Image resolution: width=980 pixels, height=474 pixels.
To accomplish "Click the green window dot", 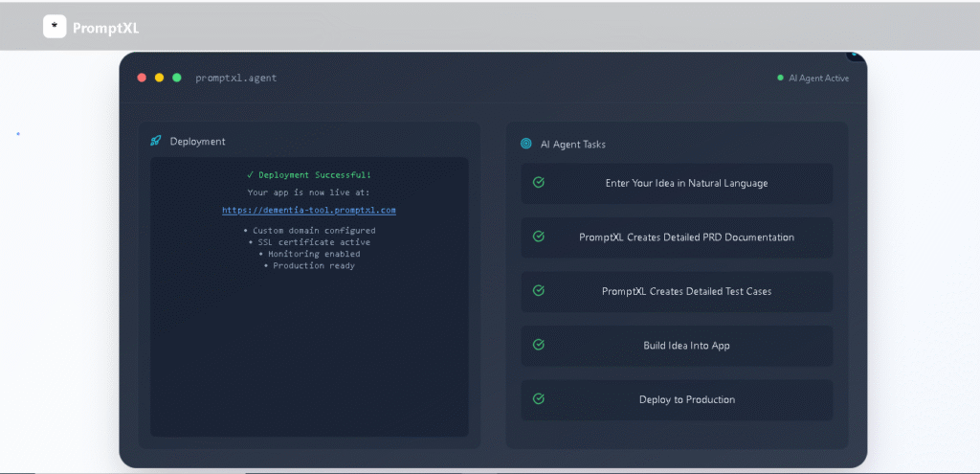I will (x=177, y=78).
